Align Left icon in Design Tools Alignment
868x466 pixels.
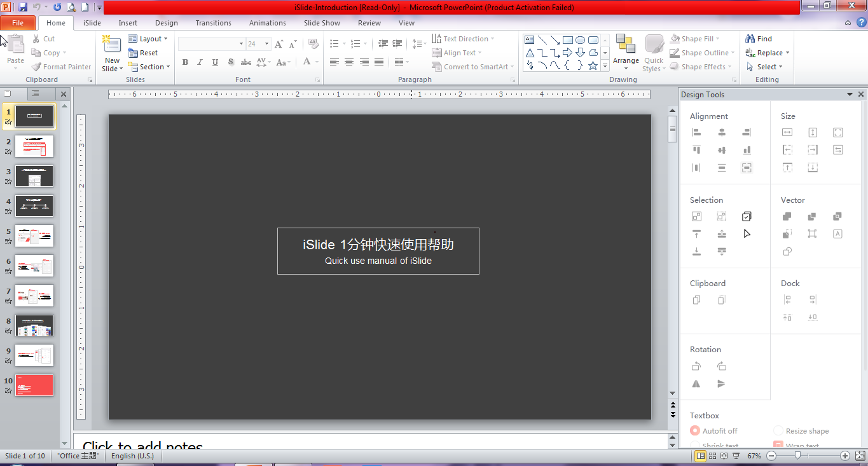[x=696, y=132]
